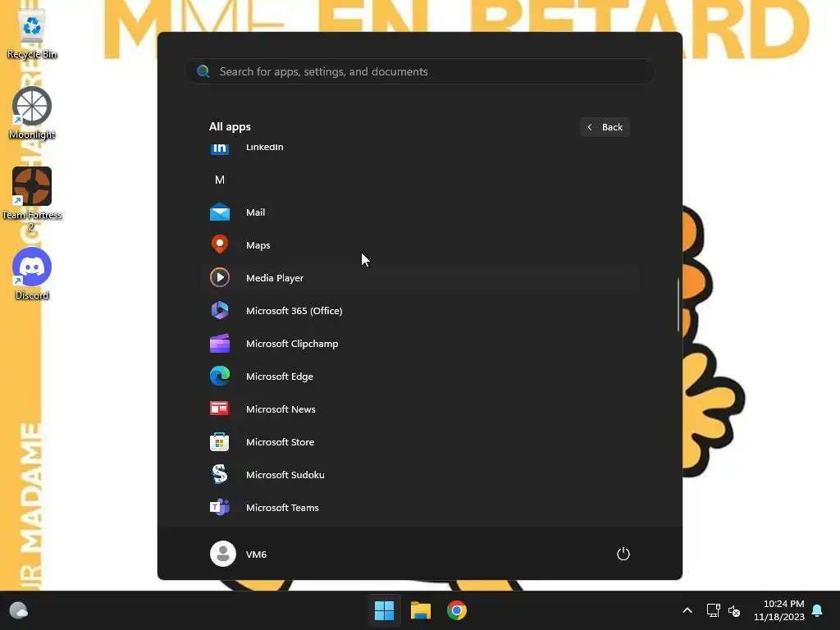Click the All apps list scrollbar
The width and height of the screenshot is (840, 630).
click(x=678, y=305)
